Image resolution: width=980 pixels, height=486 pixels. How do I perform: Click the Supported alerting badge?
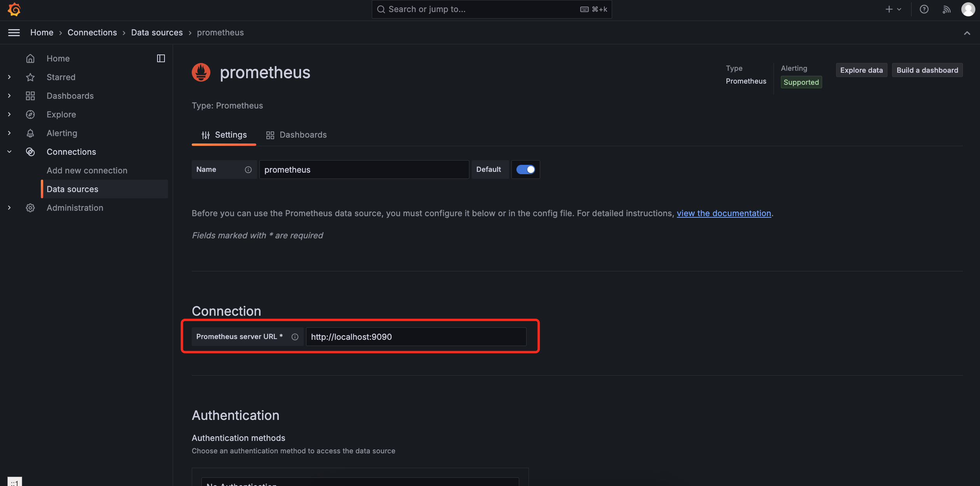(x=801, y=82)
